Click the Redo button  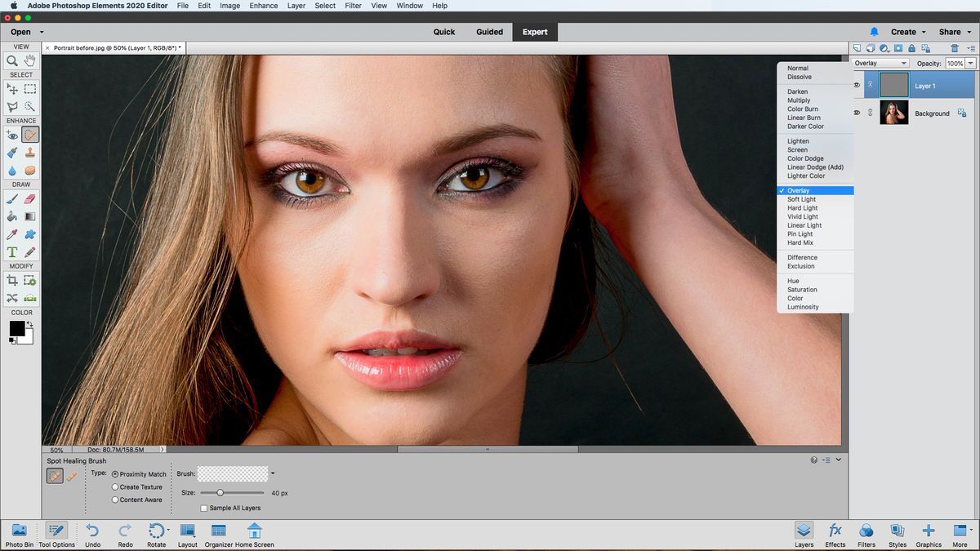[125, 535]
